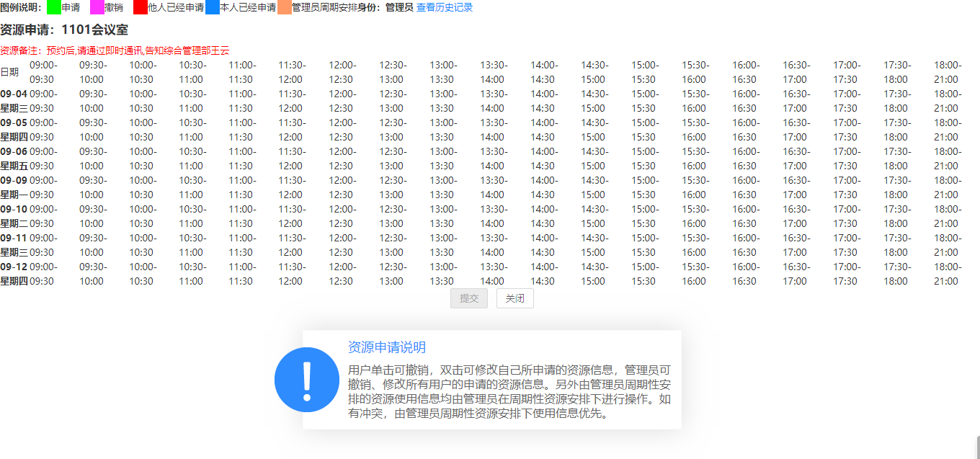Screen dimensions: 980x459
Task: Select the 09-05 10:00-10:30 time slot
Action: [x=142, y=130]
